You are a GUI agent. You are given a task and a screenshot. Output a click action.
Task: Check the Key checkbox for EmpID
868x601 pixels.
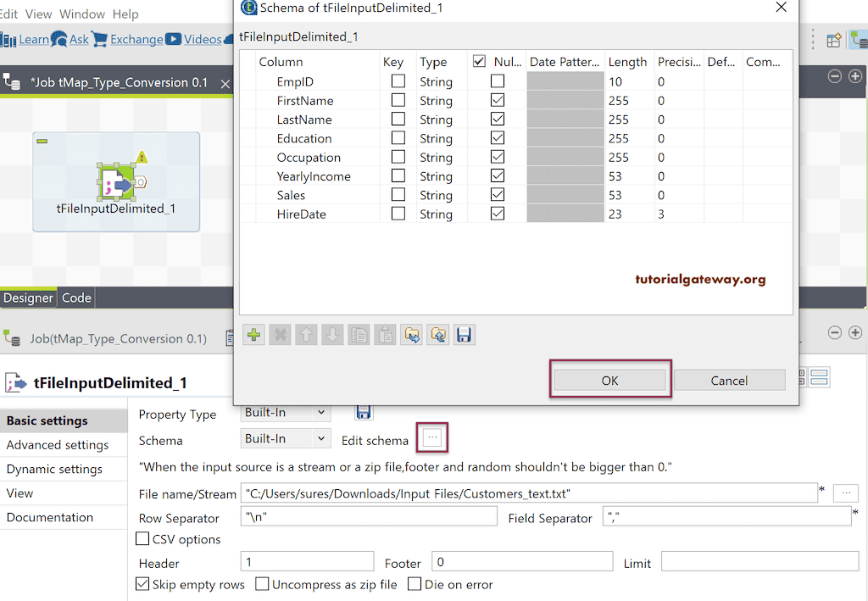pyautogui.click(x=397, y=81)
